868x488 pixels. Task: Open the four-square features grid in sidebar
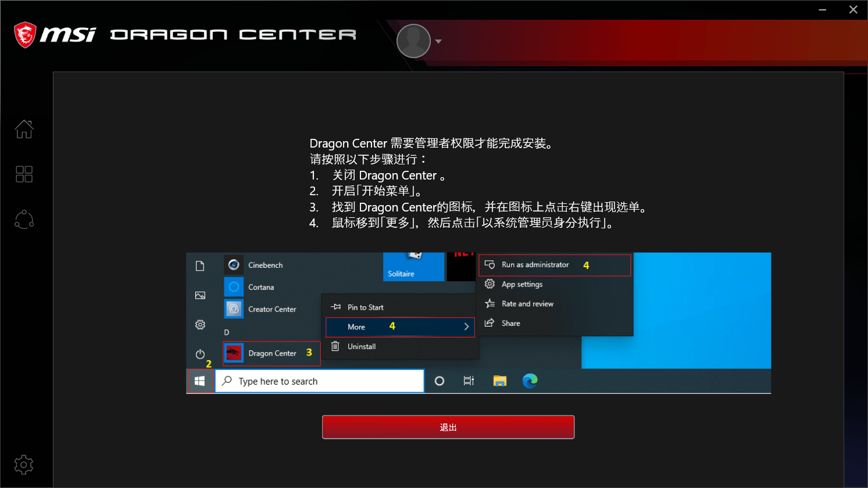click(x=24, y=174)
